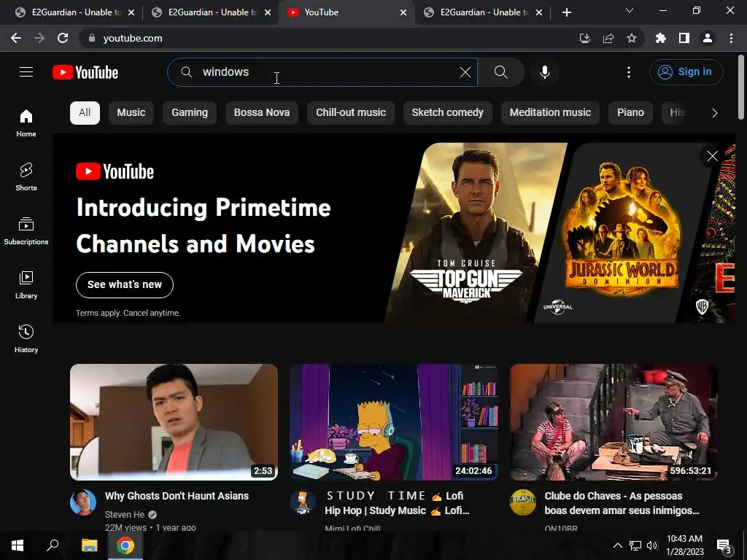Open Windows taskbar search
The height and width of the screenshot is (560, 747).
[53, 545]
